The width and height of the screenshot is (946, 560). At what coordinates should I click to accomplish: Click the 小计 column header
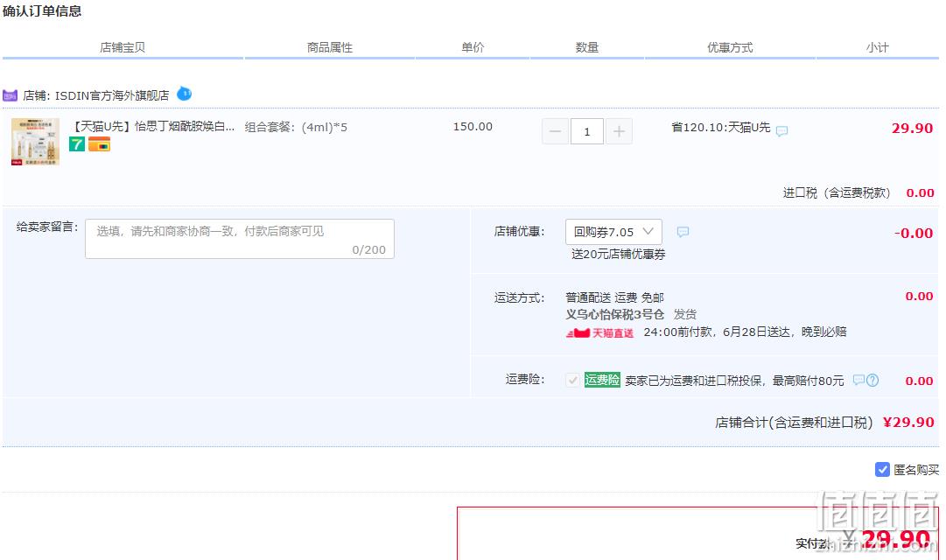coord(877,47)
